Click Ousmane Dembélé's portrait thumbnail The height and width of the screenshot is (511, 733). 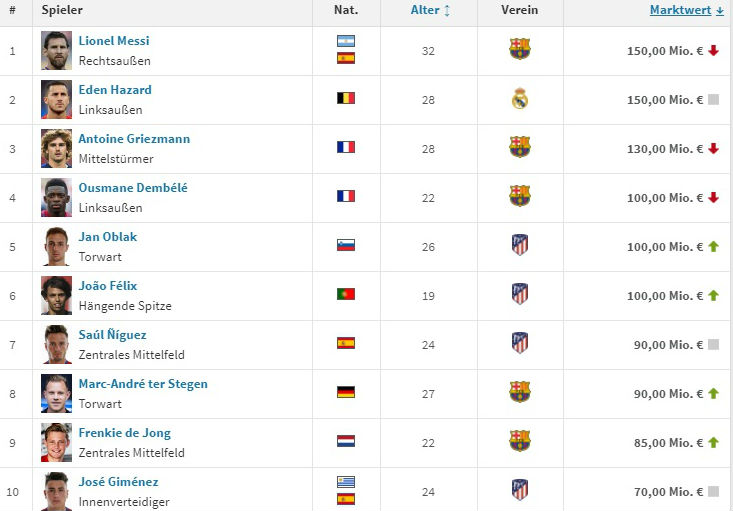click(56, 197)
